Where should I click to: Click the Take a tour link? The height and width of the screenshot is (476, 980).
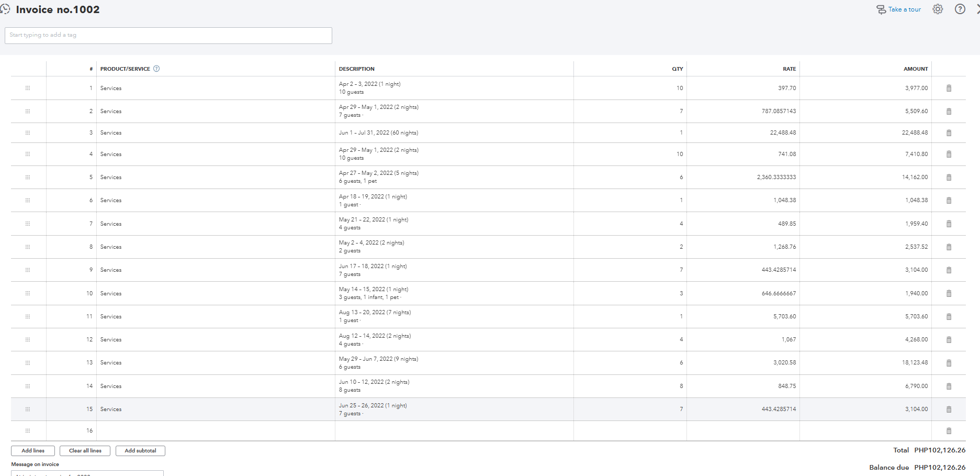pos(899,9)
